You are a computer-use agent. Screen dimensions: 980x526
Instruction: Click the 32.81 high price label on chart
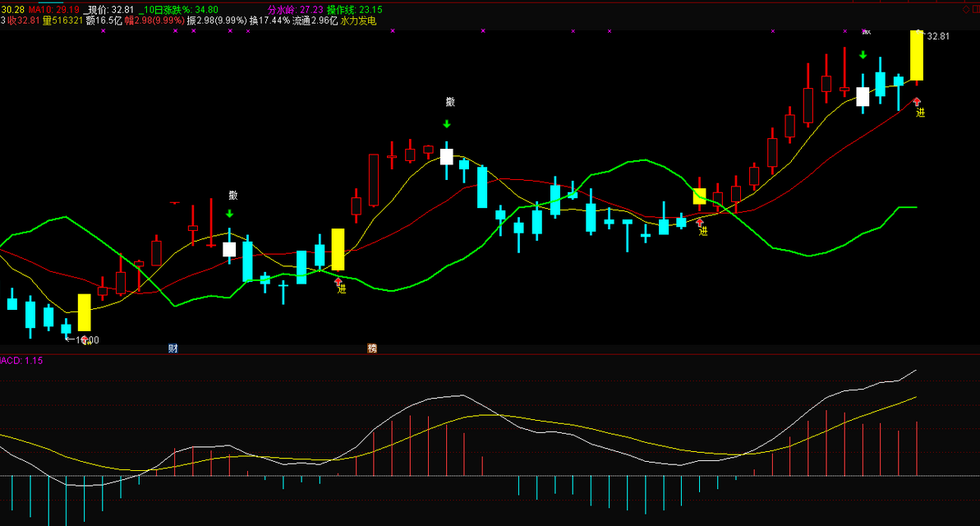point(938,36)
